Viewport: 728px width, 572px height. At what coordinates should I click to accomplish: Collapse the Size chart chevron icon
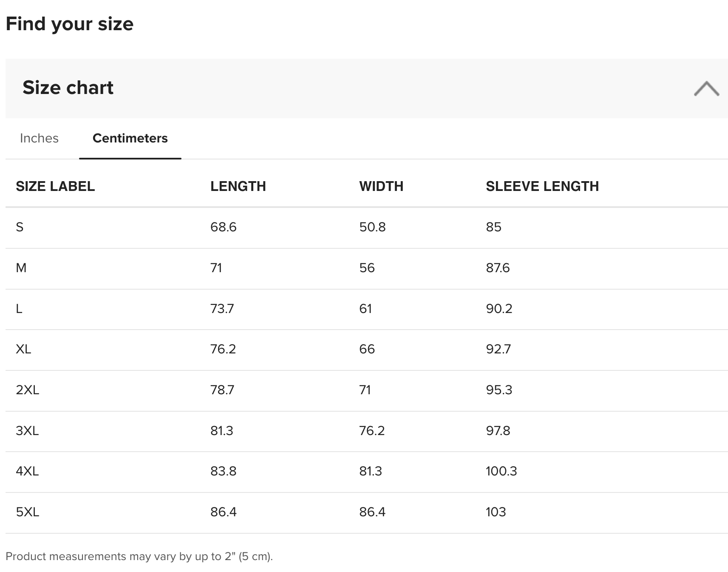coord(706,88)
